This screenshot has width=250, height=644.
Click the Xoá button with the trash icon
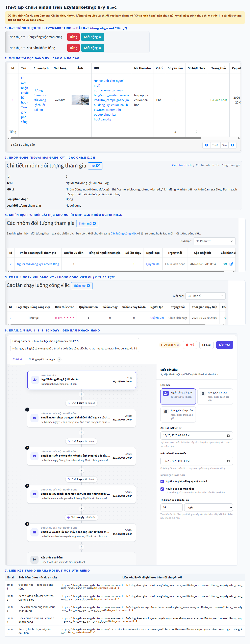[190, 345]
